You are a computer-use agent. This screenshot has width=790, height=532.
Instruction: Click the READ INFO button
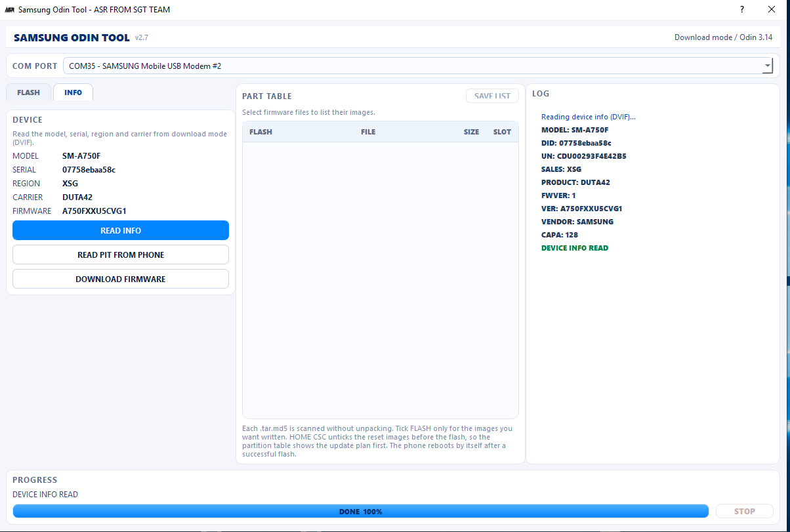click(121, 230)
